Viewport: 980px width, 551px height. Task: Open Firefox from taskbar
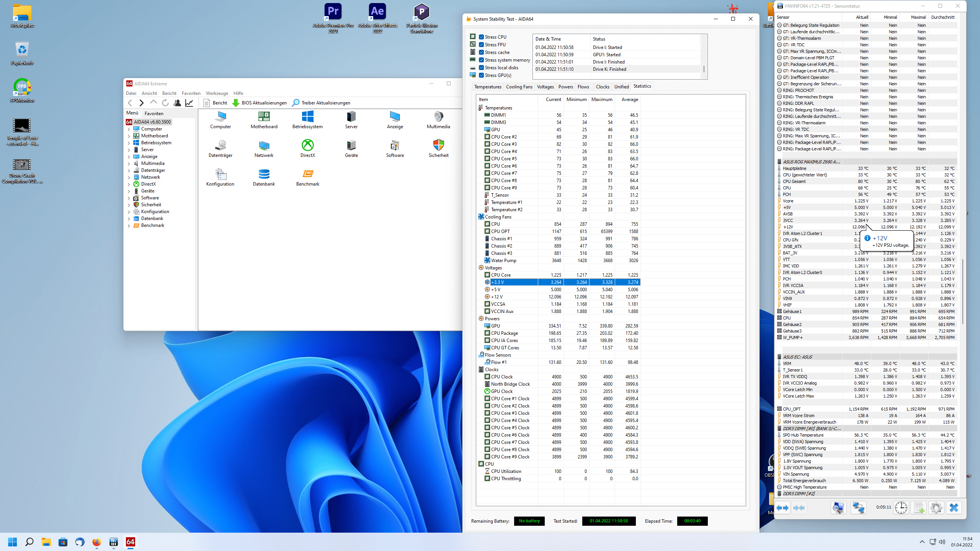(x=96, y=542)
